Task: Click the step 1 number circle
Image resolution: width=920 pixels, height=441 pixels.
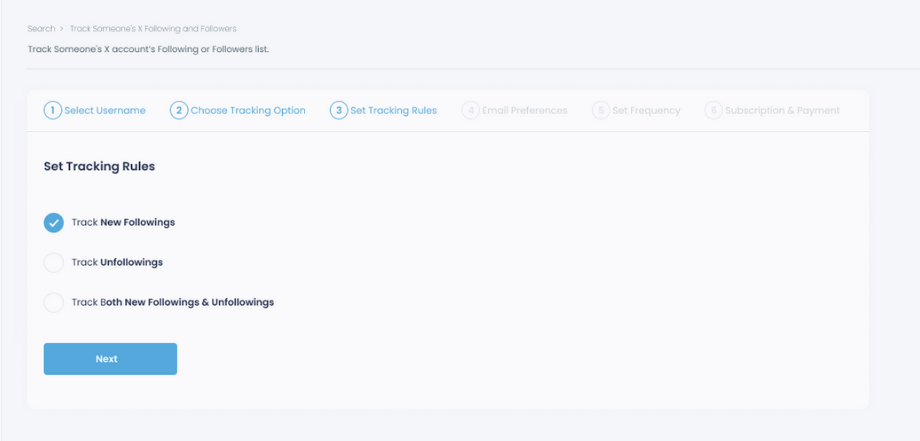Action: pyautogui.click(x=53, y=110)
